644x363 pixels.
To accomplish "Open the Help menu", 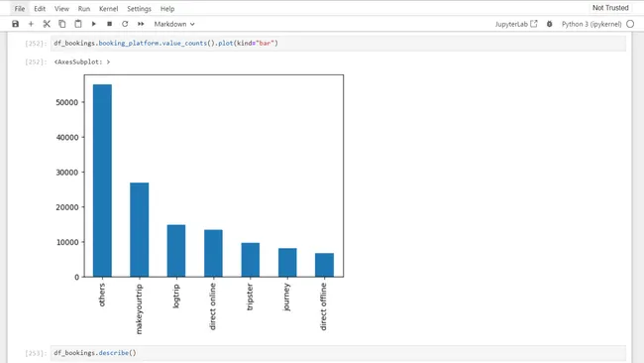I will (x=167, y=9).
